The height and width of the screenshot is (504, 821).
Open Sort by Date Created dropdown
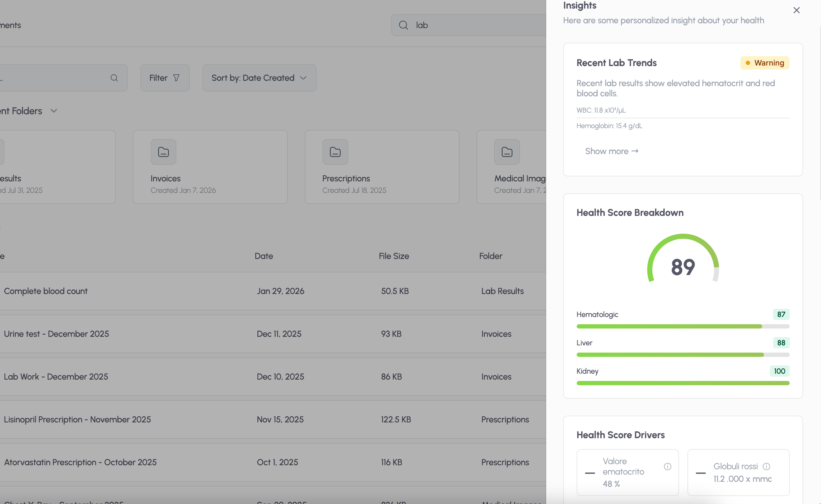coord(259,78)
